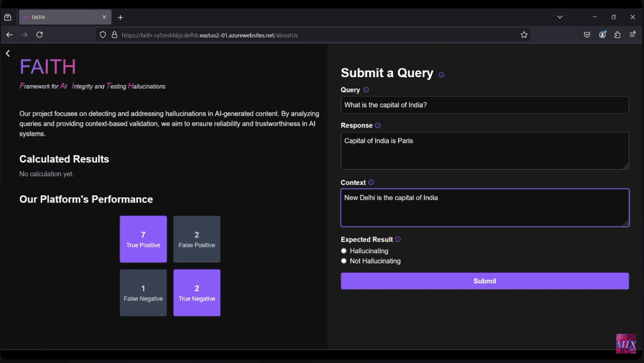The width and height of the screenshot is (644, 363).
Task: Reload the page with the refresh icon
Action: tap(40, 35)
